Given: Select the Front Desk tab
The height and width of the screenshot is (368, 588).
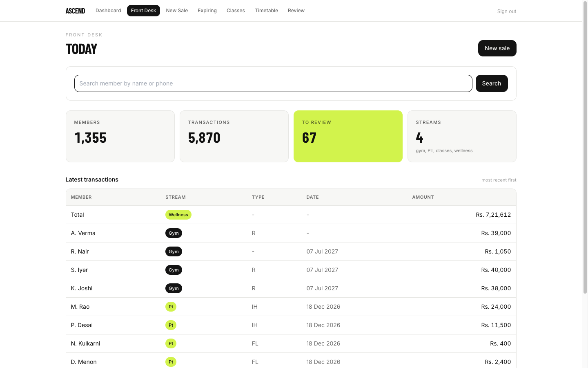Looking at the screenshot, I should click(143, 11).
